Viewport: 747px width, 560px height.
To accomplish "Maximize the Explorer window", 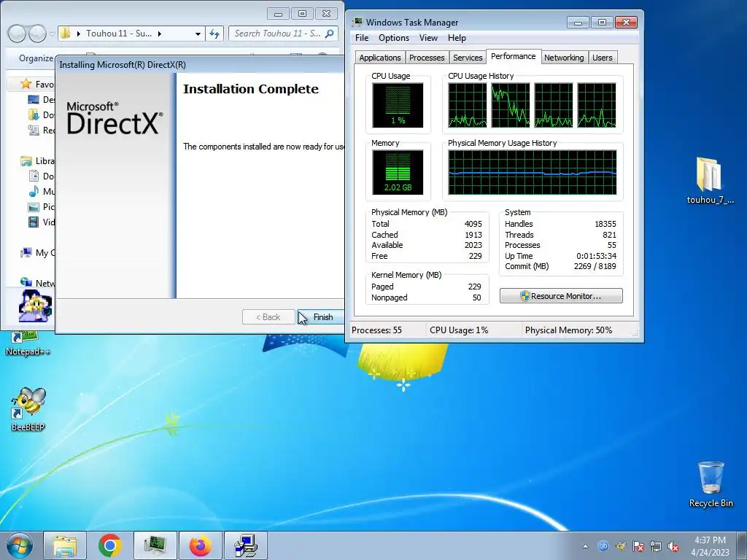I will coord(302,13).
